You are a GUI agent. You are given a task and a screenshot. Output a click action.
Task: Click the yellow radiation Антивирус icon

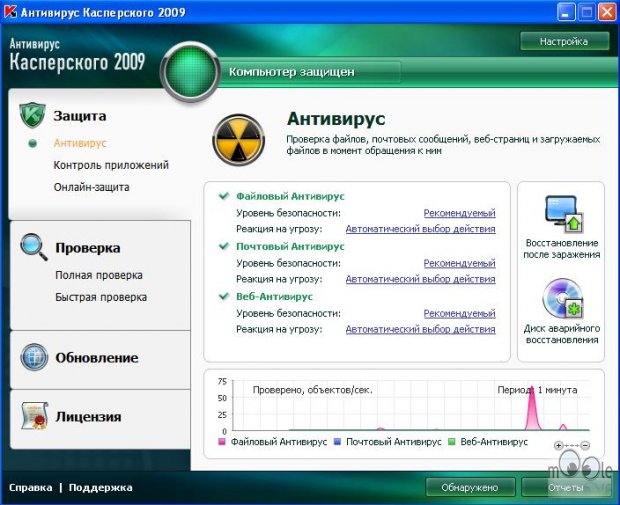[x=238, y=139]
